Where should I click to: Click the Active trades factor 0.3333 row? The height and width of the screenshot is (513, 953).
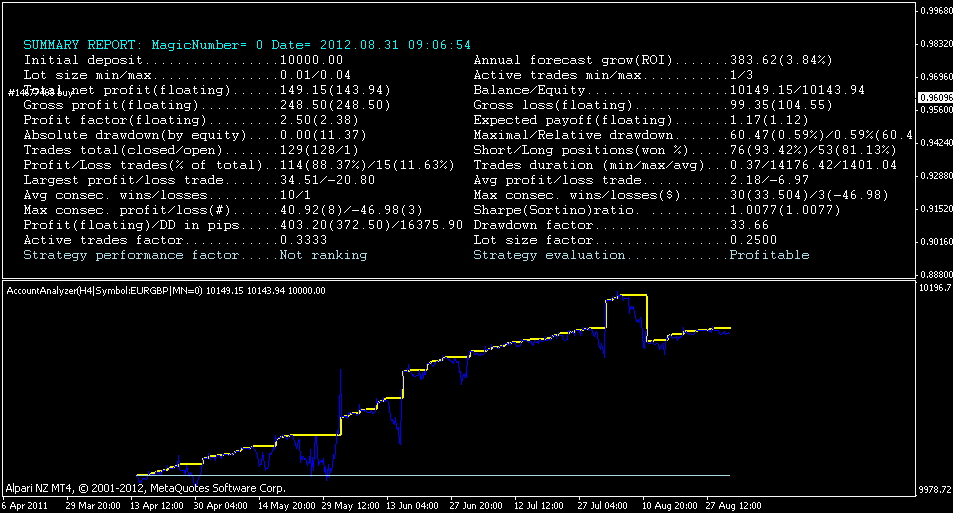(x=175, y=240)
